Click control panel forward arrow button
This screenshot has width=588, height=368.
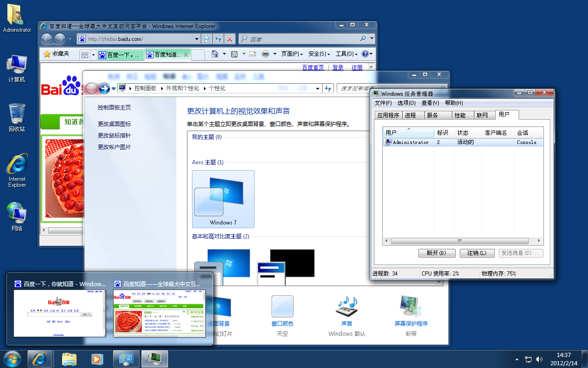[104, 88]
